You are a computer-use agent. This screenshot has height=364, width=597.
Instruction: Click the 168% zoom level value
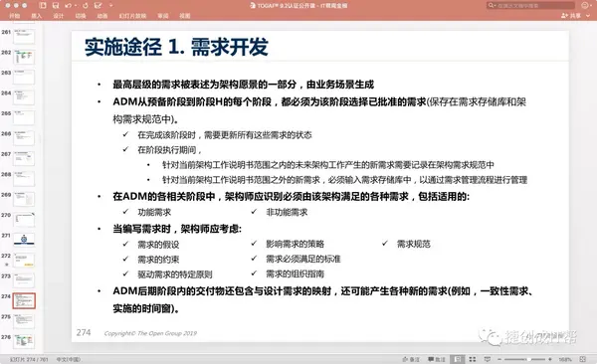565,359
